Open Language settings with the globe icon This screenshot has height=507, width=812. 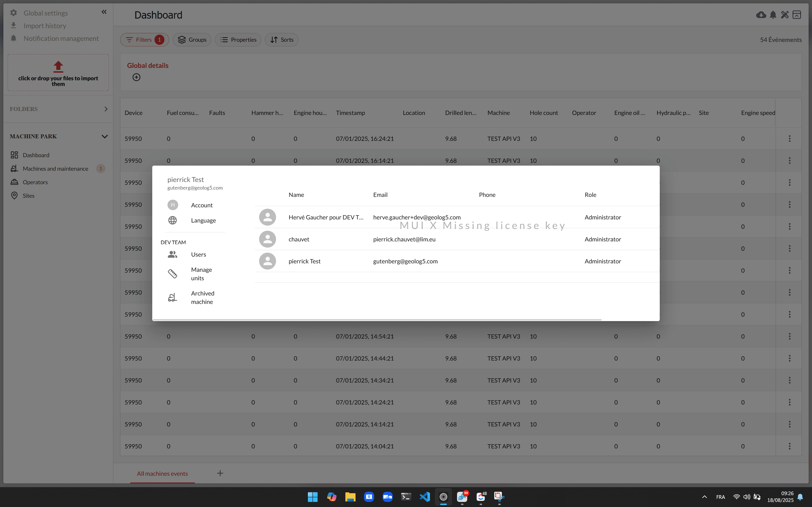coord(173,220)
